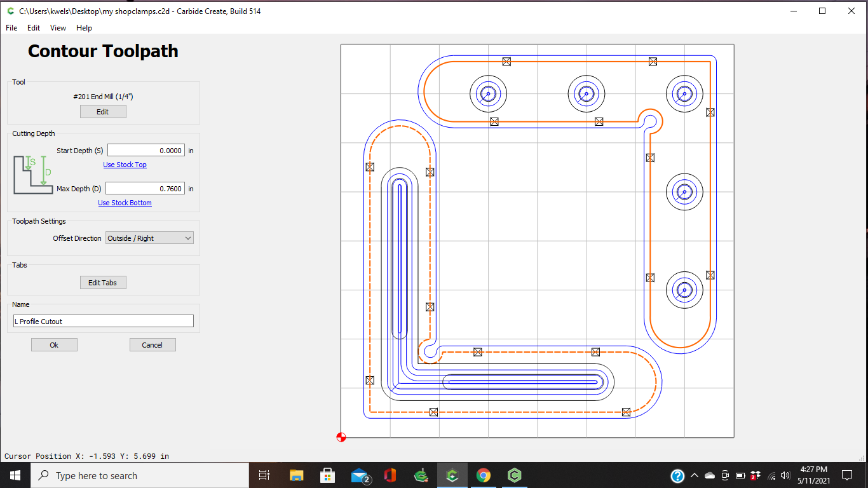Click the 4:27 PM clock in the taskbar
Screen dimensions: 868x488
pyautogui.click(x=813, y=475)
